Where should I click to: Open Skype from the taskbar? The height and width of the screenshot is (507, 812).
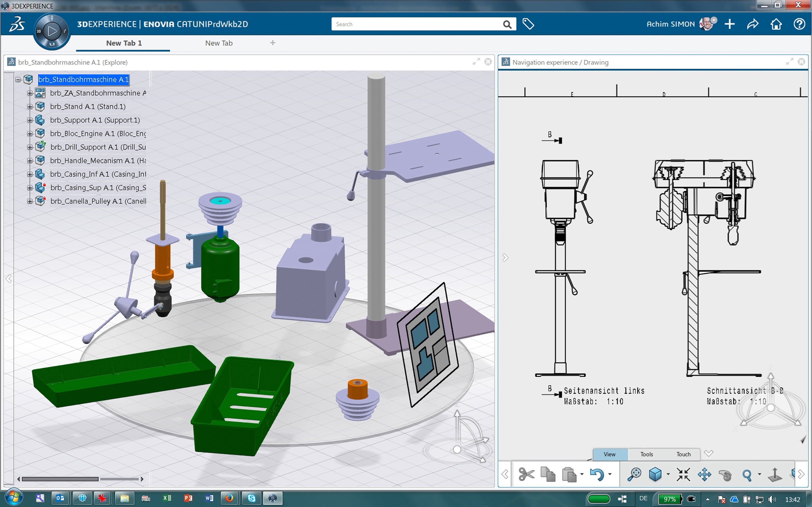point(251,498)
